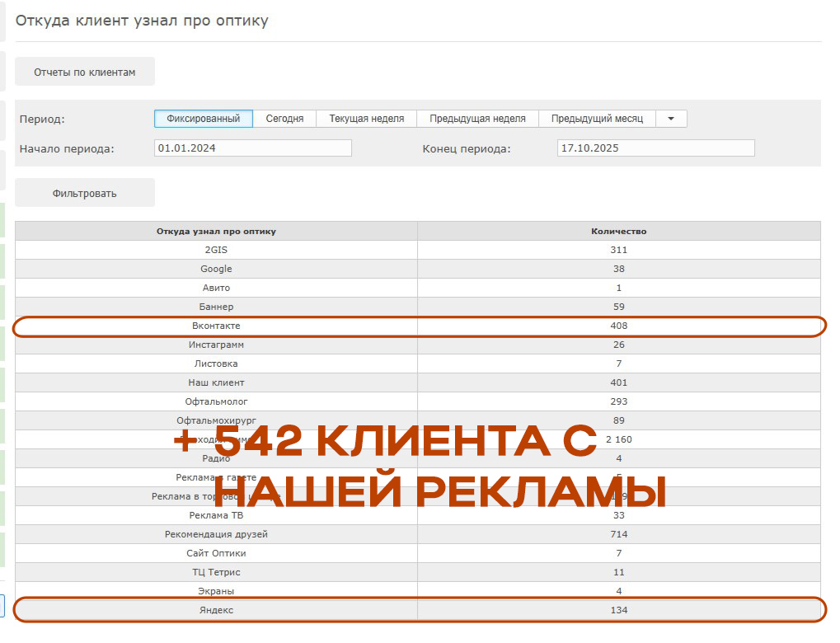Select the 'Фиксированный' period option

point(203,119)
